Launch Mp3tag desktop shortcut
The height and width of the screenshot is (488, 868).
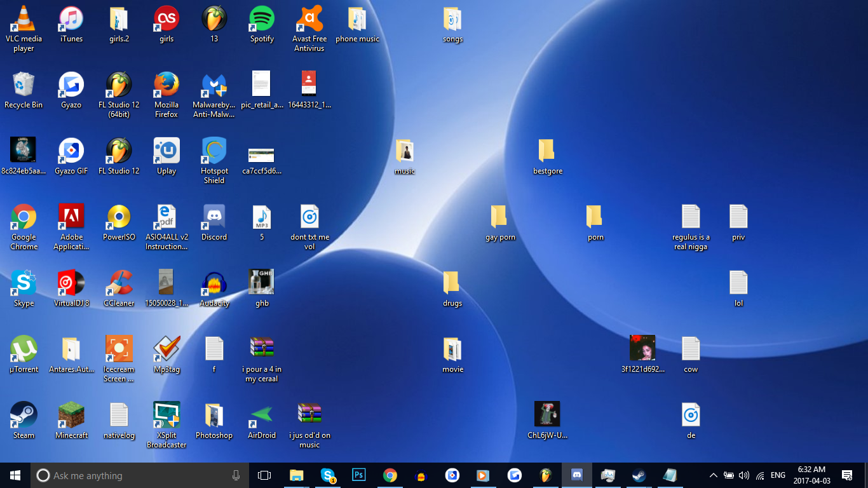166,355
